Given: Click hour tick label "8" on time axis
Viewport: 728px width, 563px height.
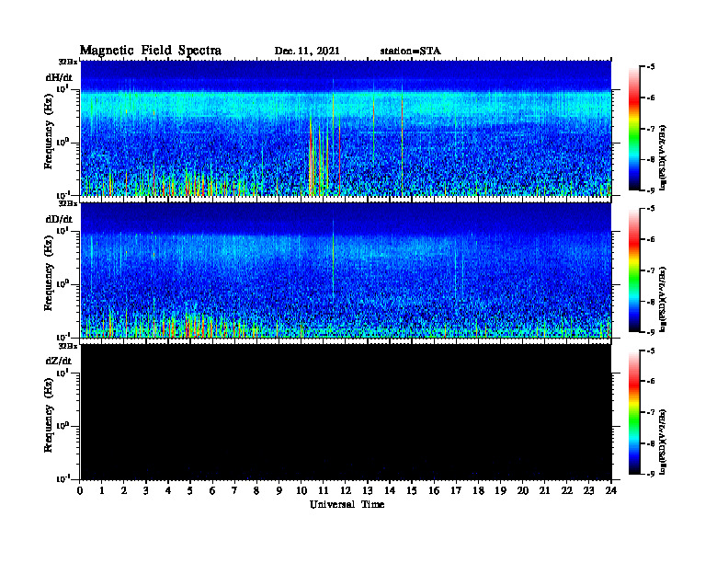Looking at the screenshot, I should click(256, 491).
